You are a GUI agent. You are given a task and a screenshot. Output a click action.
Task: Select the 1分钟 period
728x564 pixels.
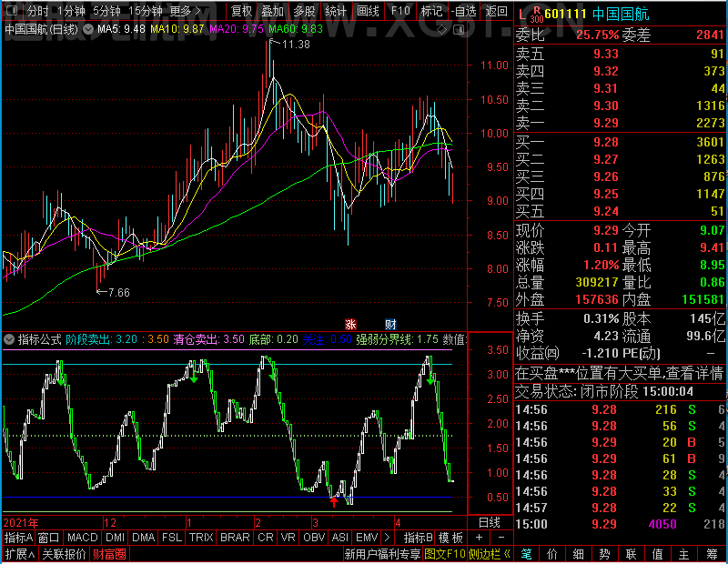72,11
